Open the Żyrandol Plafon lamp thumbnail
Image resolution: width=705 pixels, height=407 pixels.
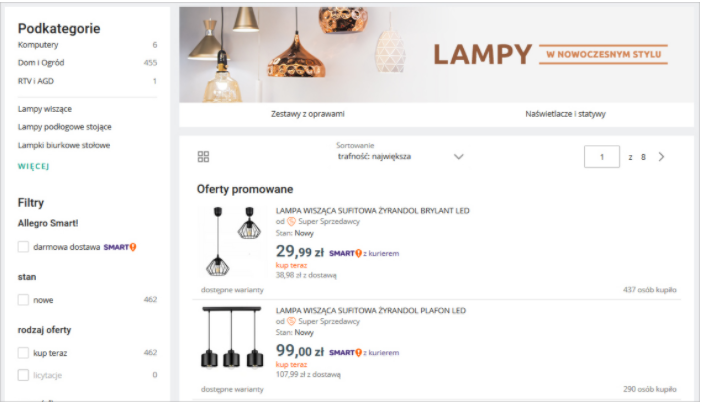point(232,342)
